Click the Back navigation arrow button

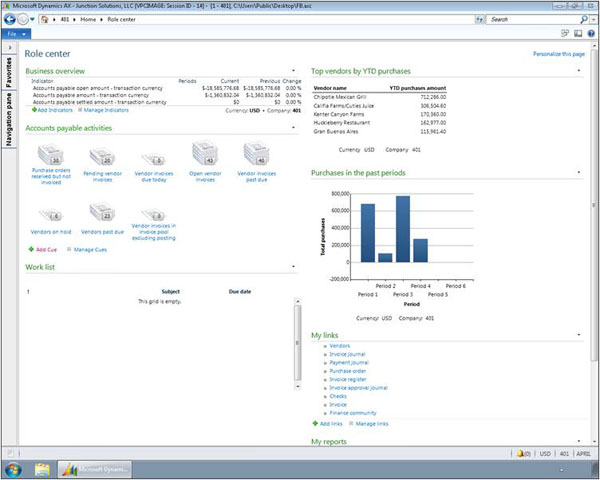click(x=10, y=19)
